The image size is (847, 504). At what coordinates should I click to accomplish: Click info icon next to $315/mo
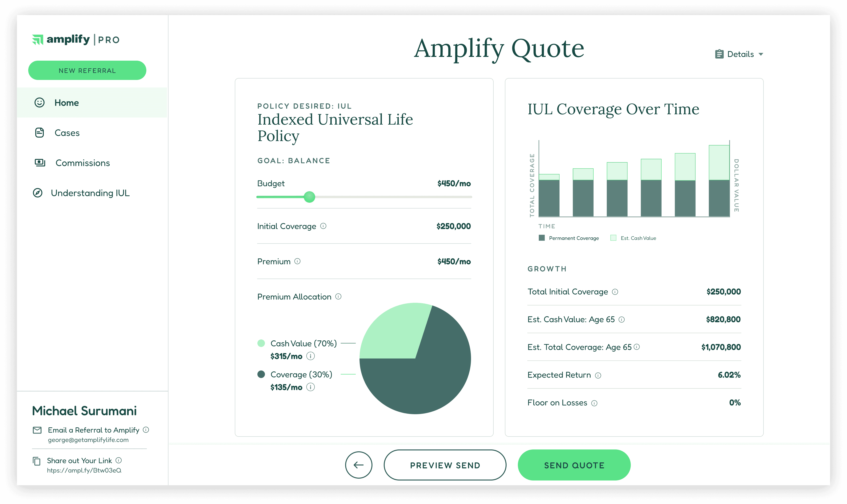point(310,356)
